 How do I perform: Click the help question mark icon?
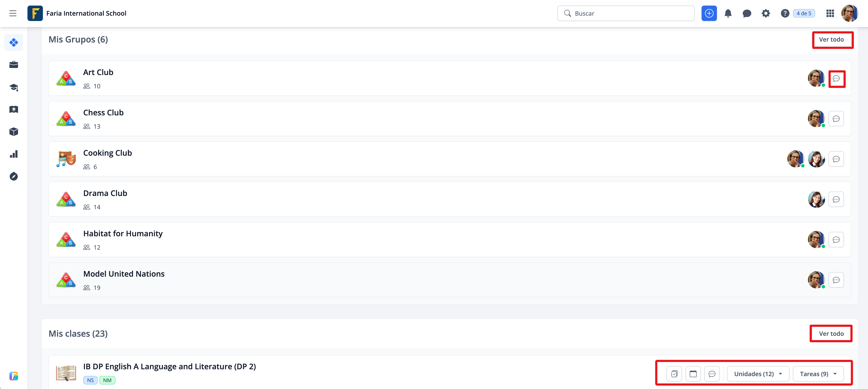785,14
